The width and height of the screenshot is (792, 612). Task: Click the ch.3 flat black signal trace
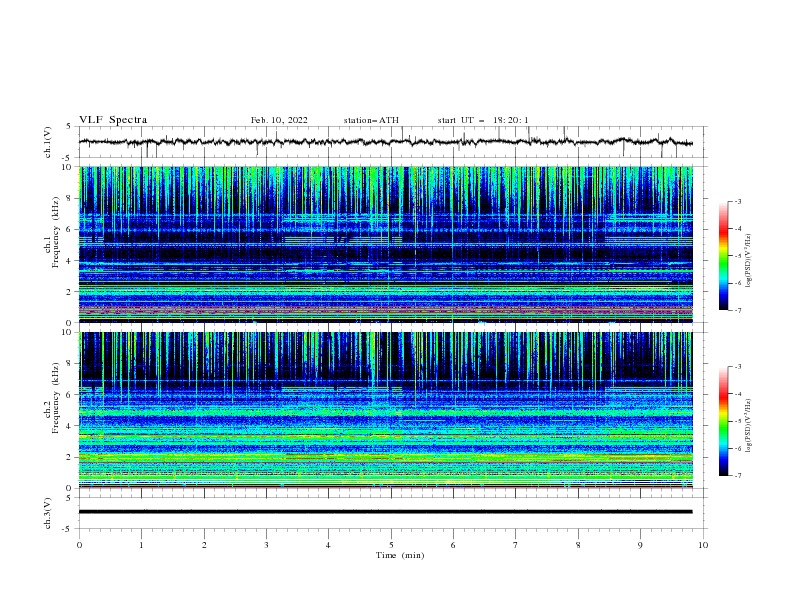point(386,512)
